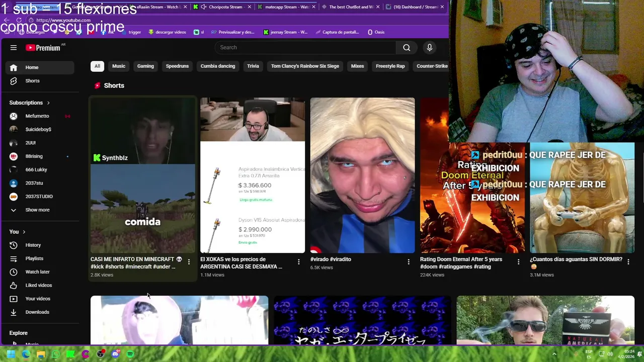Select the All filter chip
Viewport: 644px width, 362px height.
97,66
